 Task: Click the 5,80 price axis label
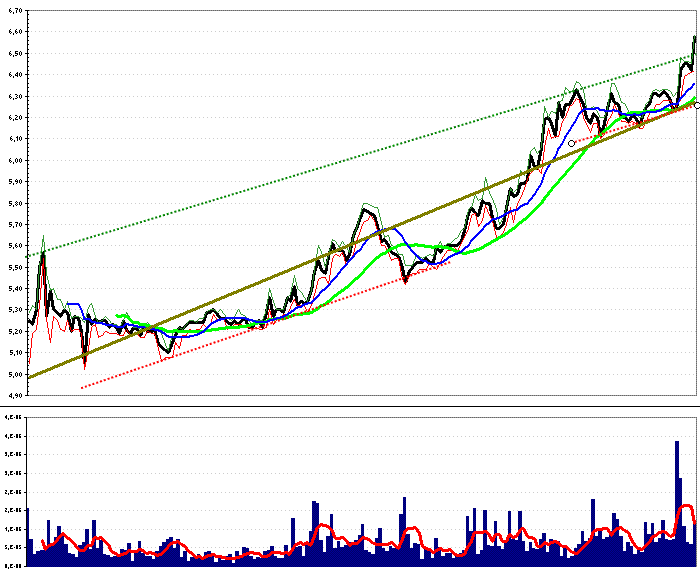15,203
